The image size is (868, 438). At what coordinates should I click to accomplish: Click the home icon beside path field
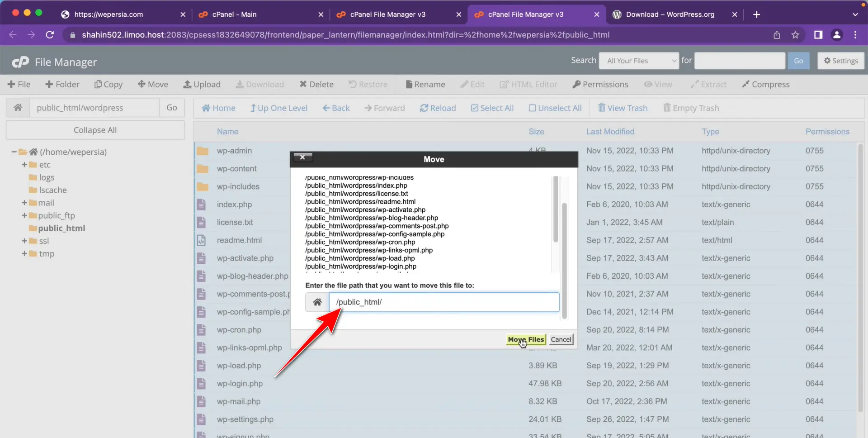point(18,108)
